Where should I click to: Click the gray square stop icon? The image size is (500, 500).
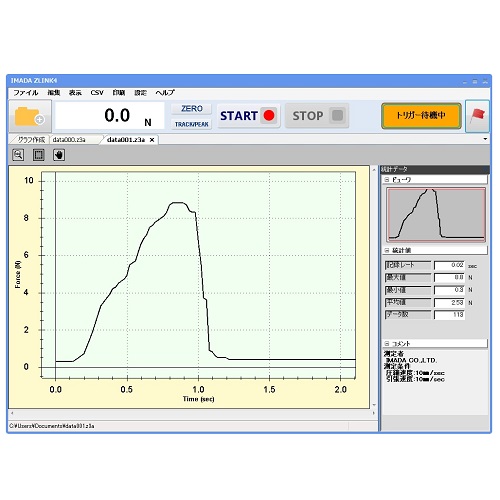337,115
